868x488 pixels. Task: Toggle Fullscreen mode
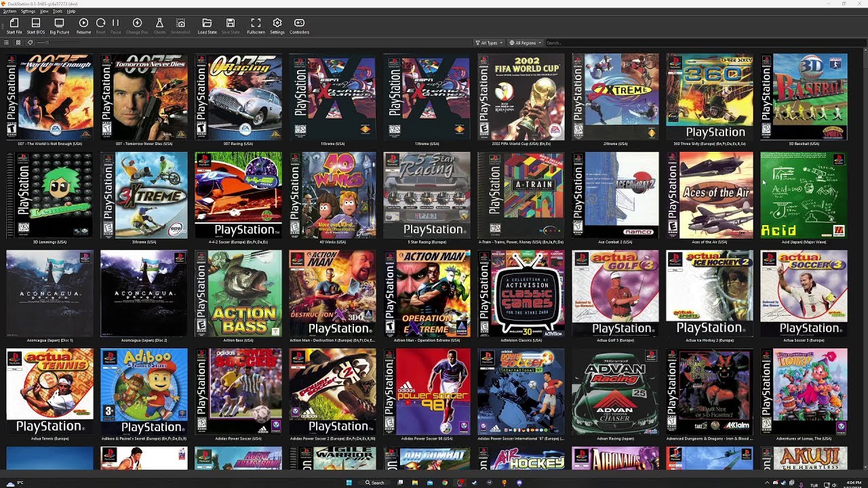[x=256, y=26]
